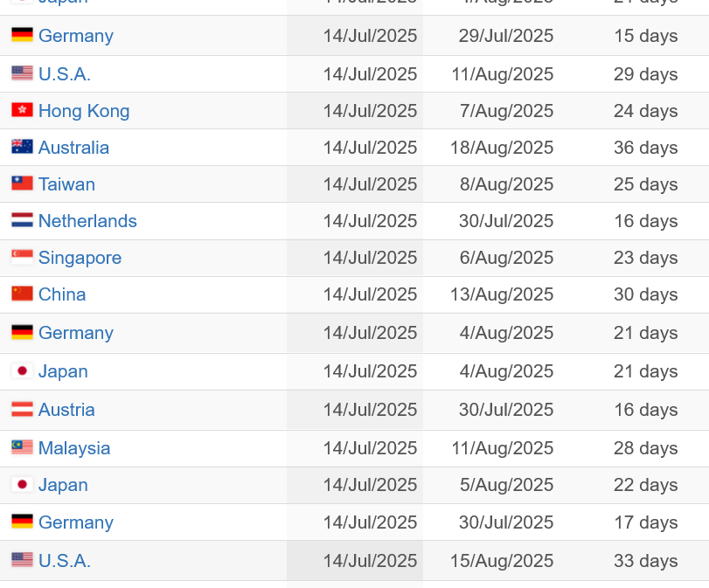The height and width of the screenshot is (588, 709).
Task: Open Germany link with 15 days delivery
Action: pyautogui.click(x=76, y=36)
